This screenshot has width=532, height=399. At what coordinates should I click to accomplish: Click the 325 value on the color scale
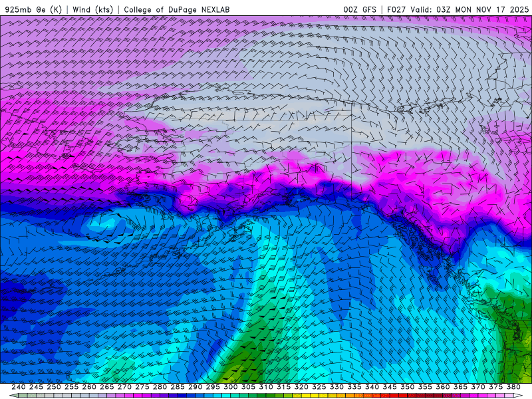[x=319, y=387]
